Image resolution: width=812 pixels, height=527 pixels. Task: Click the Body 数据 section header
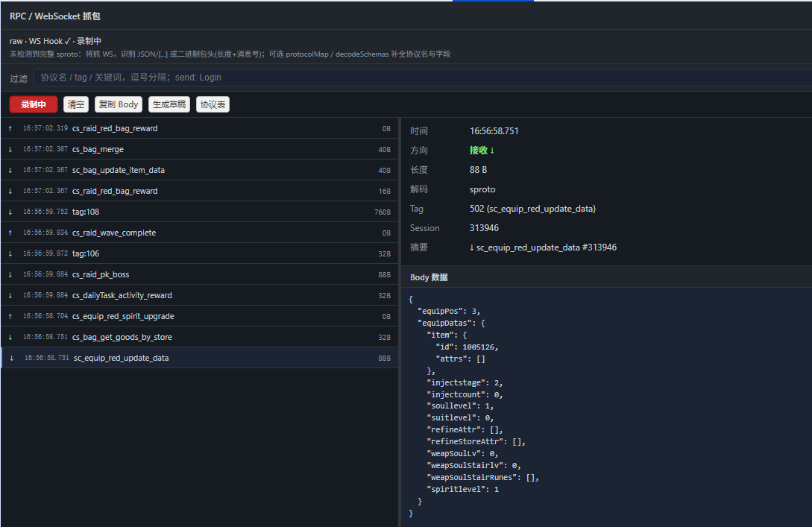429,277
